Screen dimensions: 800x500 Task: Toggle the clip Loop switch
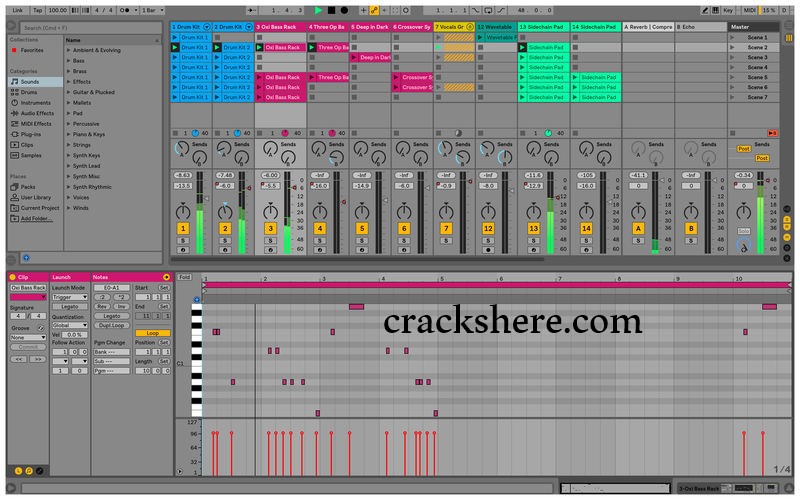point(153,333)
